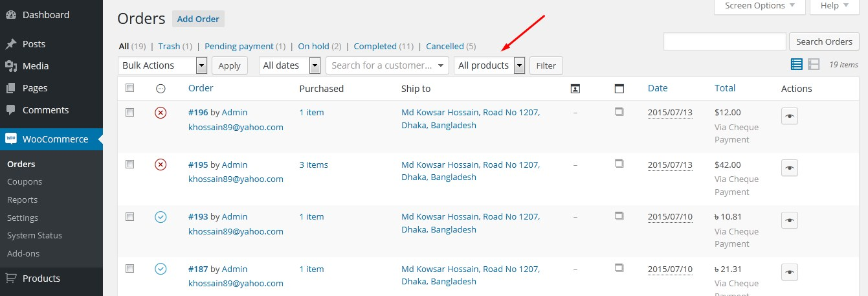Click the Posts pushpin icon

pos(10,44)
